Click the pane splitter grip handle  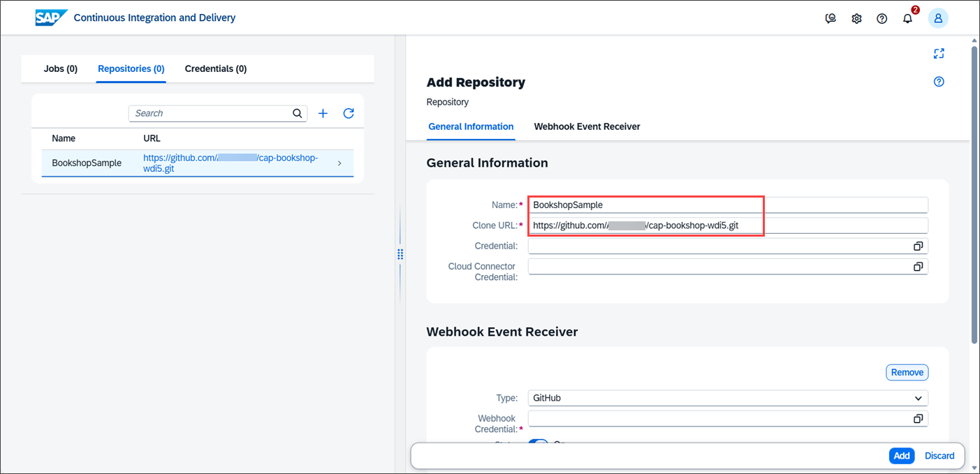[x=400, y=254]
